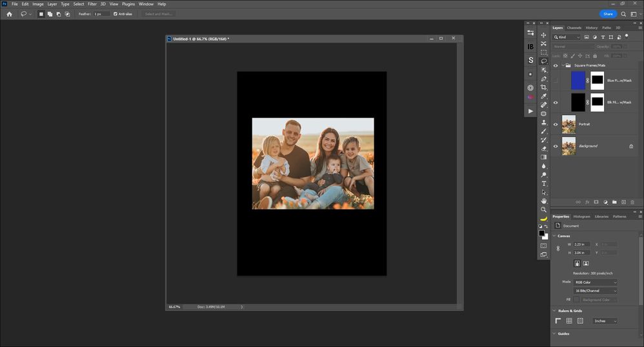Viewport: 644px width, 347px height.
Task: Click the Feather value field
Action: tap(101, 14)
